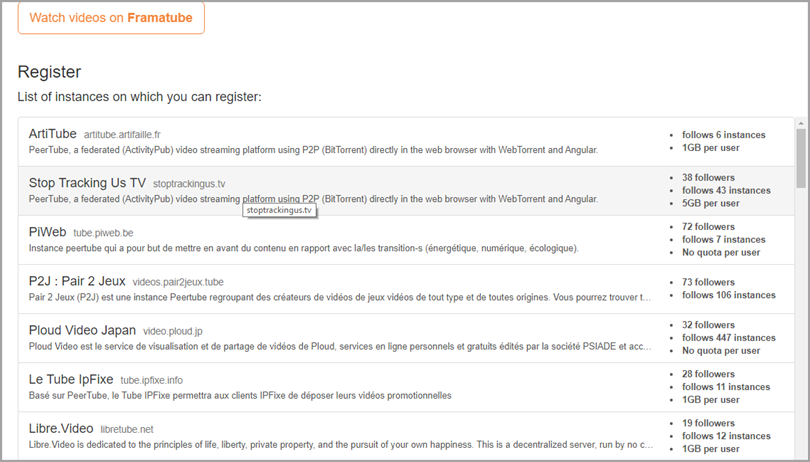Open the Libre.Video instance
Screen dimensions: 810x462
61,428
